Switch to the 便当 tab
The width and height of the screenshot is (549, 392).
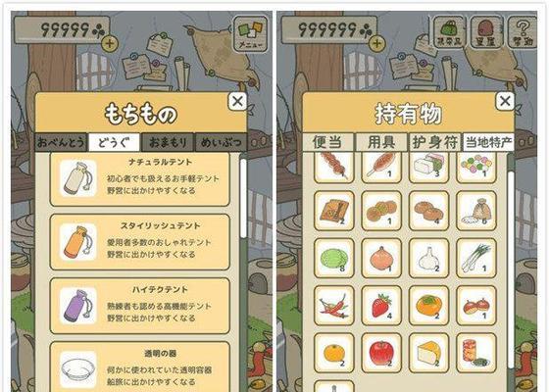(328, 142)
